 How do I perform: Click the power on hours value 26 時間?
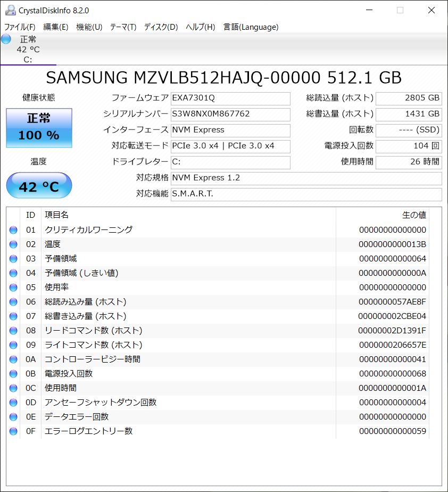tap(409, 162)
